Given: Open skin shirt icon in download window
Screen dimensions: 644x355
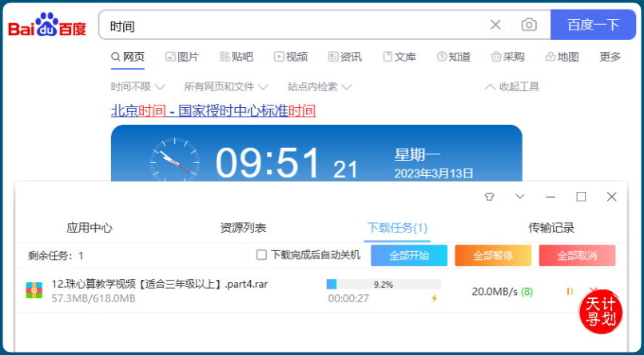Looking at the screenshot, I should coord(489,197).
